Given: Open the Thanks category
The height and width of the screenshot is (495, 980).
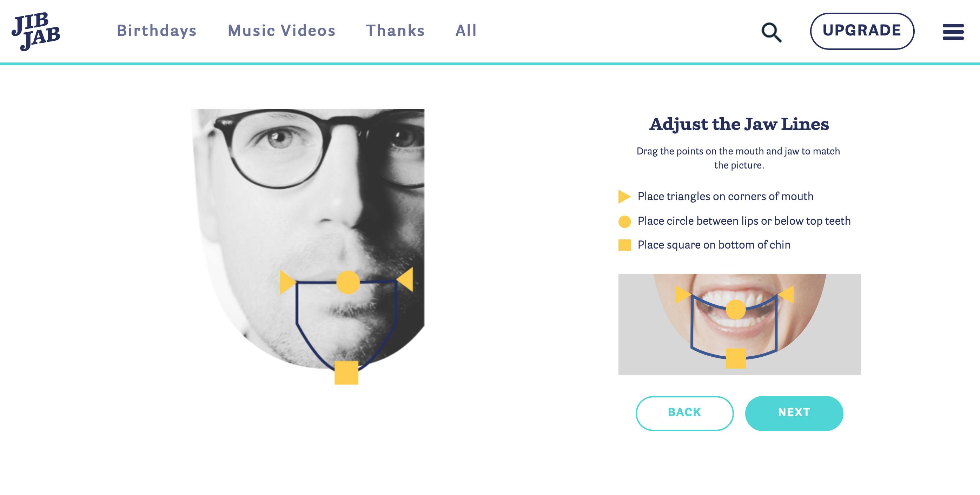Looking at the screenshot, I should 395,31.
